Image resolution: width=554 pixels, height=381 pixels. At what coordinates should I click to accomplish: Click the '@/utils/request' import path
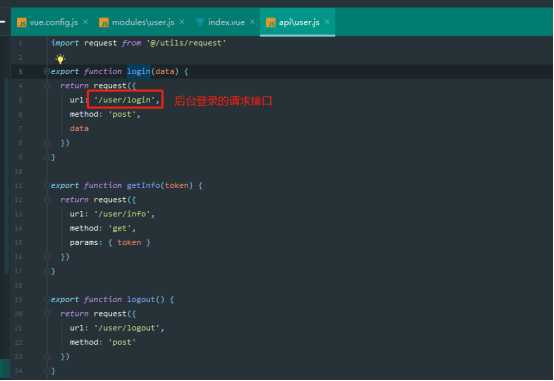186,43
